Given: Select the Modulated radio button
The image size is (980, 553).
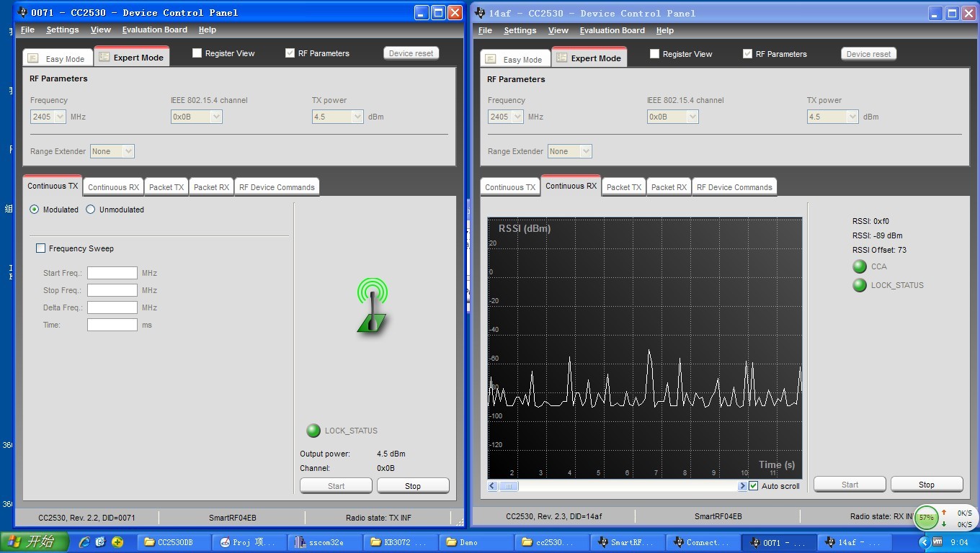Looking at the screenshot, I should click(35, 210).
